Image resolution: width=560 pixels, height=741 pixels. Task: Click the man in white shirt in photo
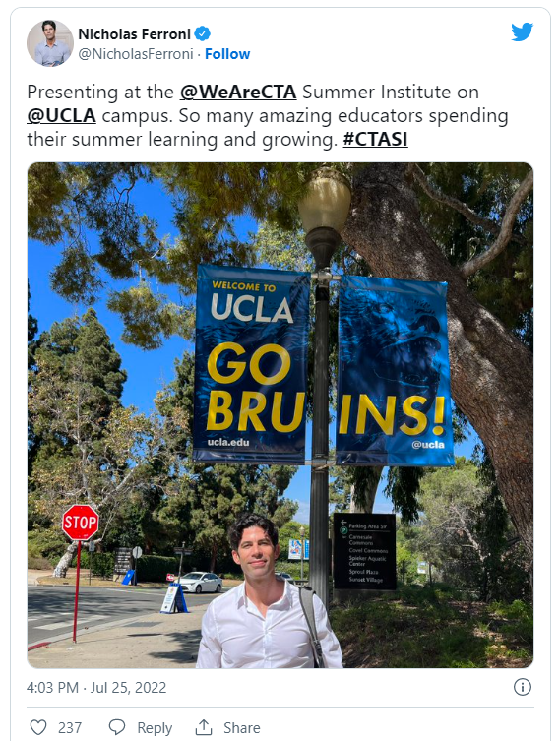coord(268,595)
